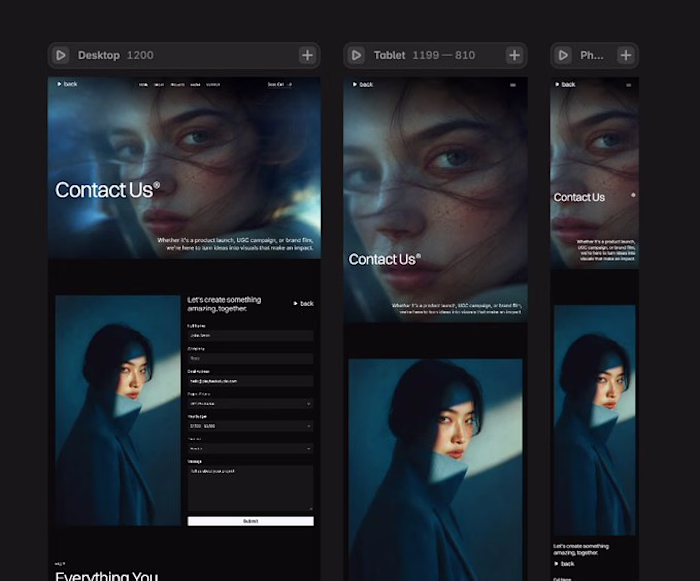Select the Phone hero description paragraph
Image resolution: width=700 pixels, height=581 pixels.
click(x=605, y=250)
